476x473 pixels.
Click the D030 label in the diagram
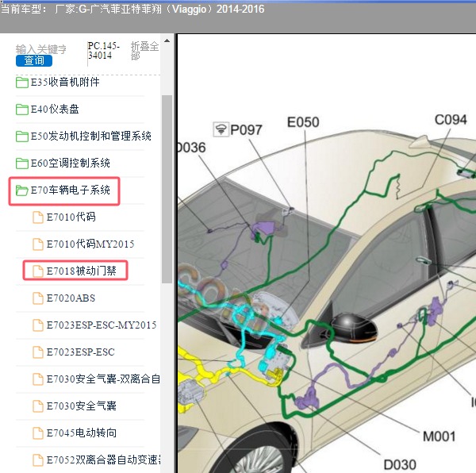400,465
